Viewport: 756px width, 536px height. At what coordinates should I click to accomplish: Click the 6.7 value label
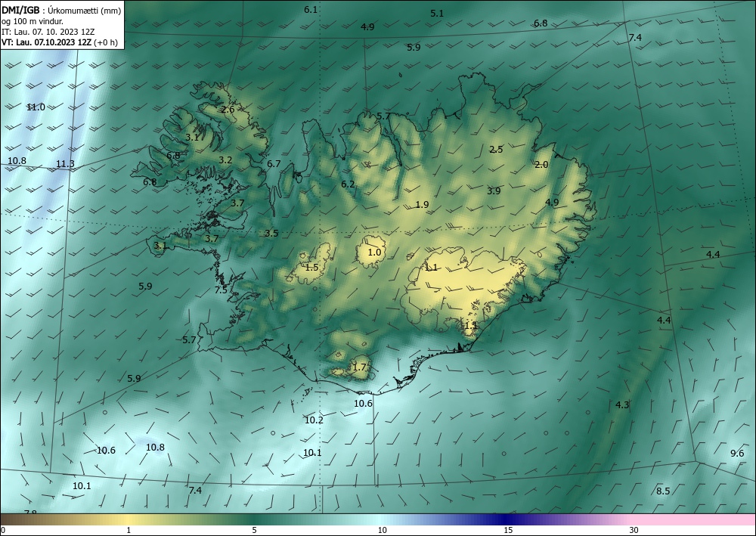pos(274,164)
